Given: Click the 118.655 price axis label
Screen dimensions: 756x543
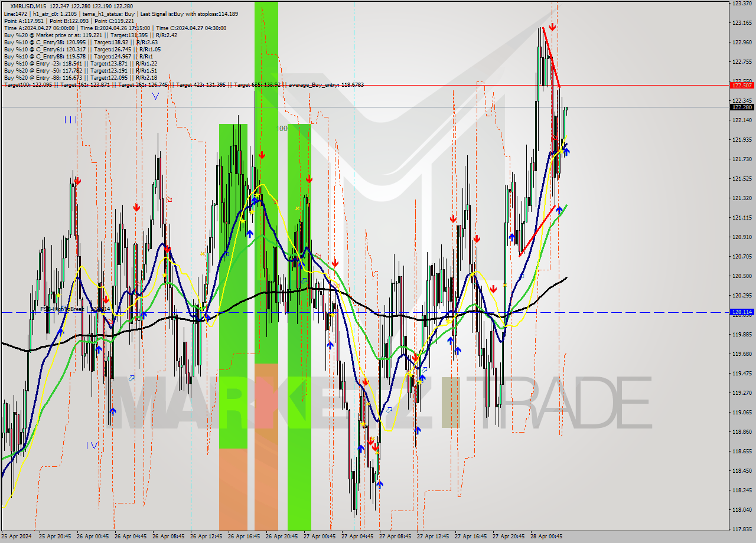Looking at the screenshot, I should (x=742, y=451).
